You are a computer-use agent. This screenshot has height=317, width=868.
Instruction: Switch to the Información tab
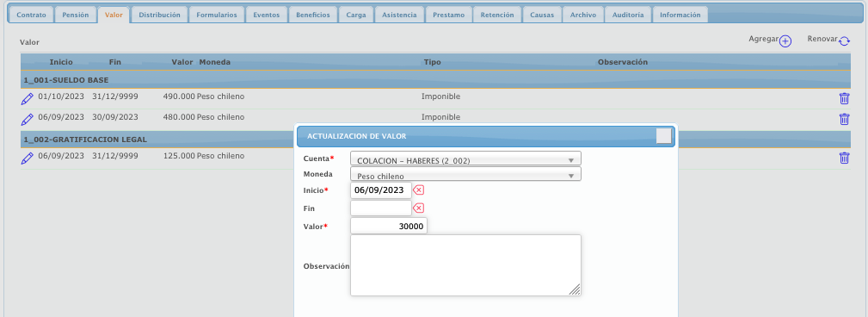point(680,15)
